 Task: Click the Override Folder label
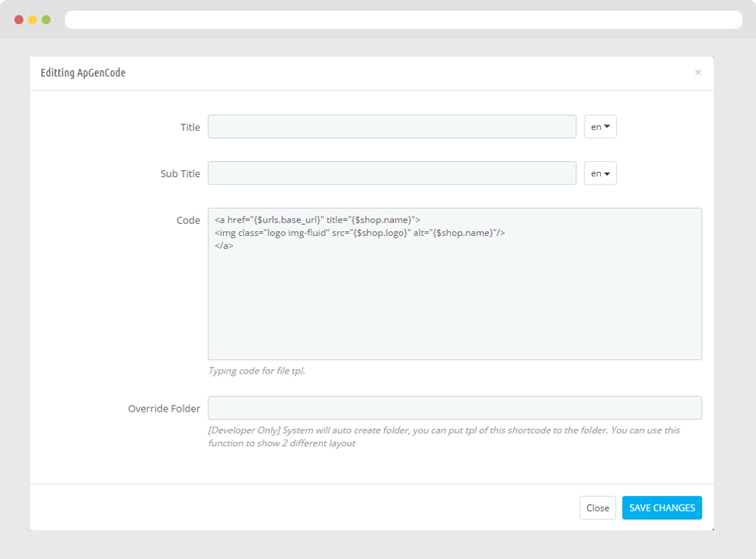tap(164, 408)
